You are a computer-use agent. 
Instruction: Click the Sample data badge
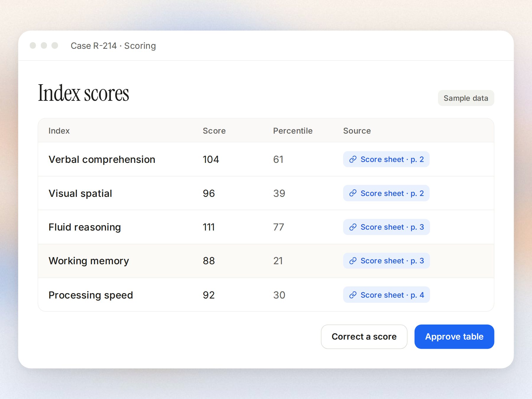click(x=466, y=98)
